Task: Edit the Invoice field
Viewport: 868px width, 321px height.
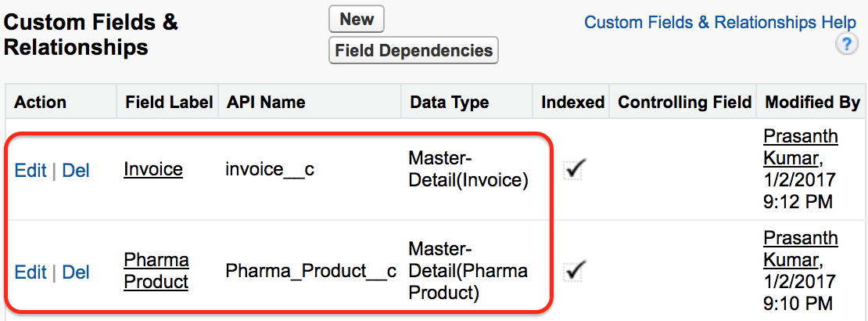Action: [30, 170]
